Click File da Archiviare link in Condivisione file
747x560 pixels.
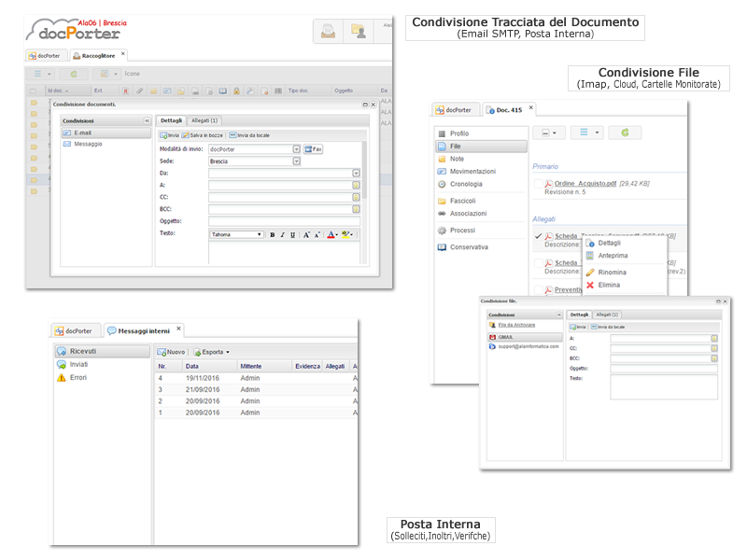click(x=516, y=325)
